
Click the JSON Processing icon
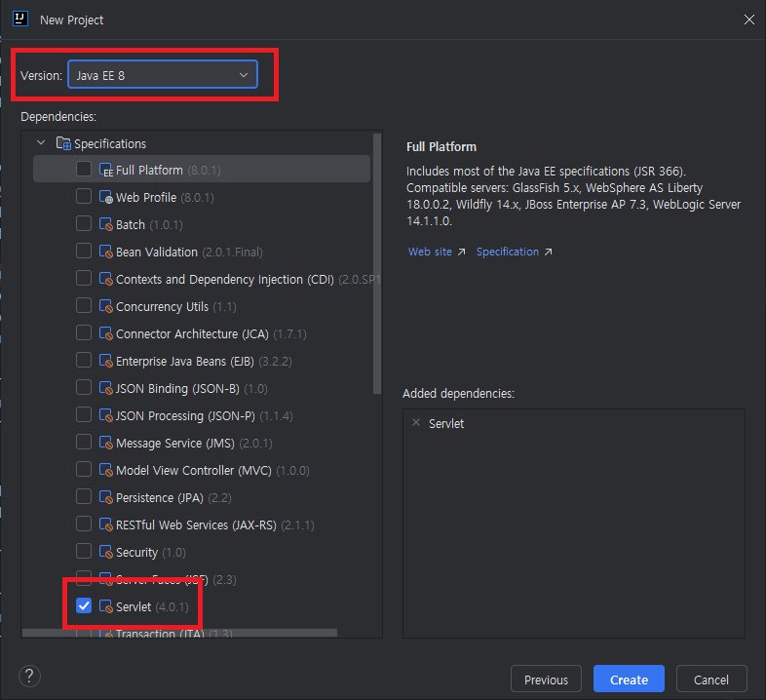coord(106,415)
